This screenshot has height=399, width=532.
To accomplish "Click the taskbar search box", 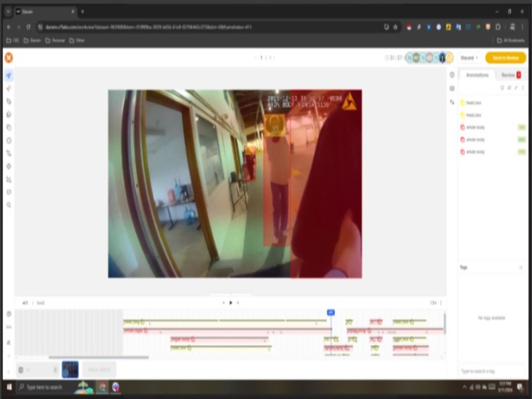I will (44, 387).
